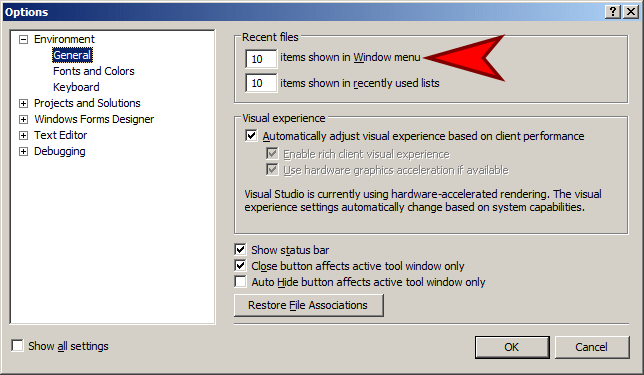Enable Show all settings checkbox
This screenshot has width=644, height=375.
pyautogui.click(x=17, y=345)
